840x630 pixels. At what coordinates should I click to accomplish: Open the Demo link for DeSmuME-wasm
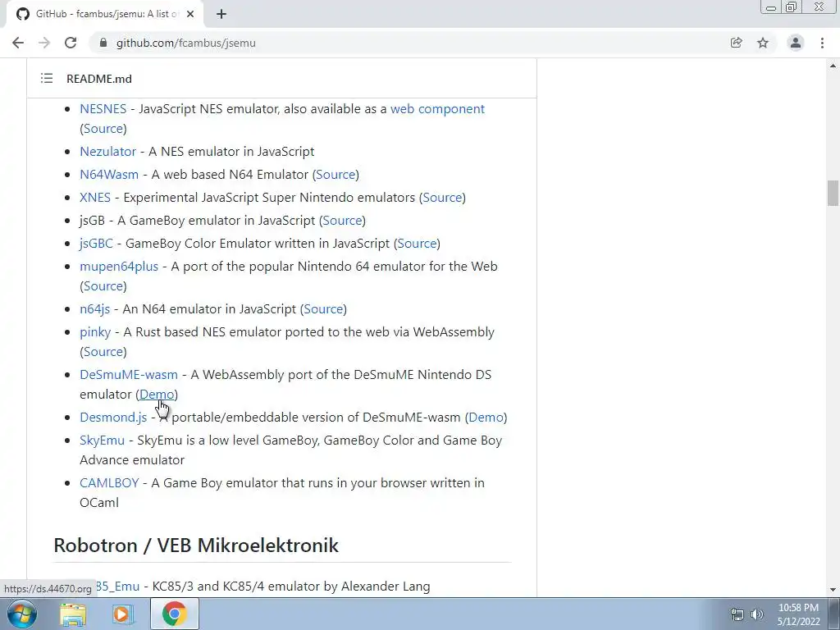coord(157,395)
